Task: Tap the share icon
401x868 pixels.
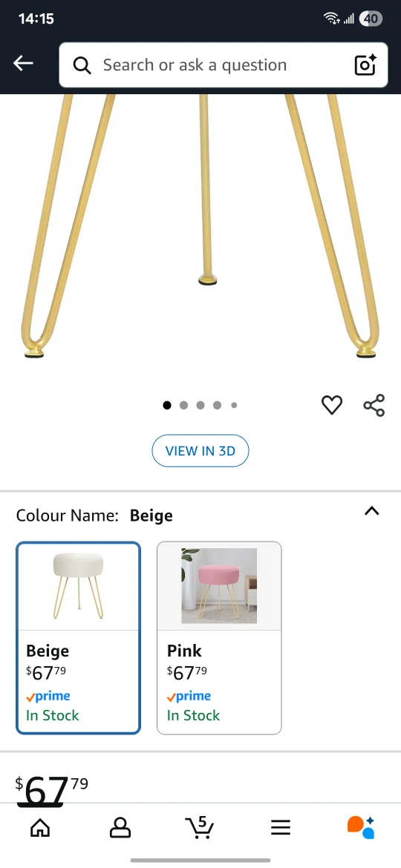Action: 374,405
